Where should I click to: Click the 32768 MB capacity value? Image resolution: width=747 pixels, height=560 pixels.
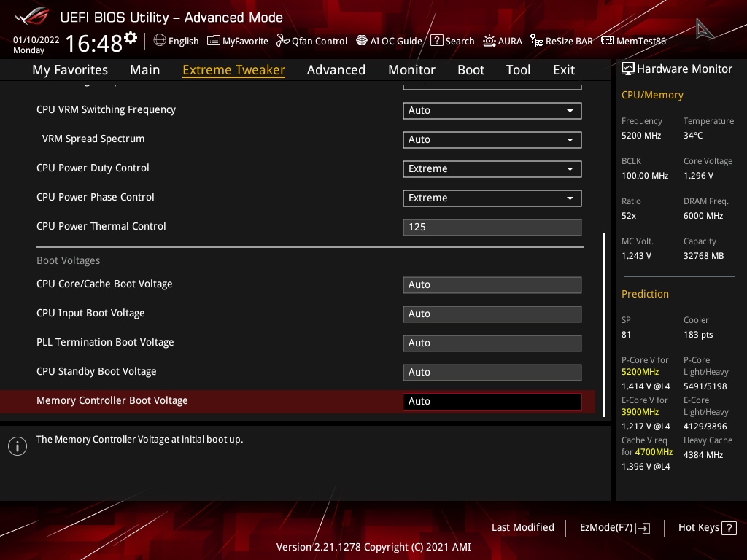click(x=704, y=256)
